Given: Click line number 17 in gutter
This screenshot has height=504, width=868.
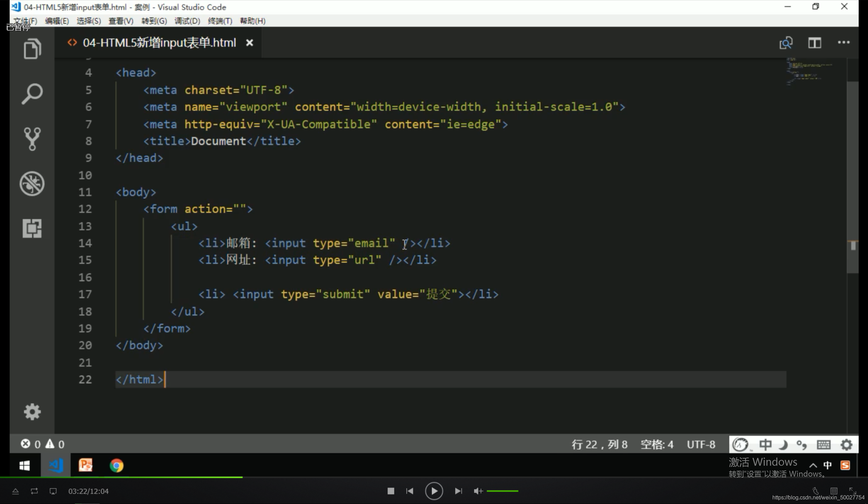Looking at the screenshot, I should (85, 294).
